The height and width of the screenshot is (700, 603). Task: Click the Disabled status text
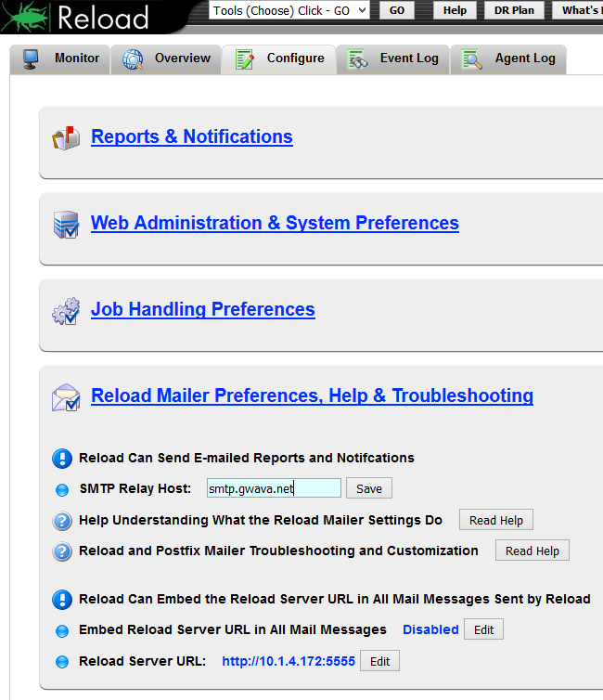pos(430,629)
